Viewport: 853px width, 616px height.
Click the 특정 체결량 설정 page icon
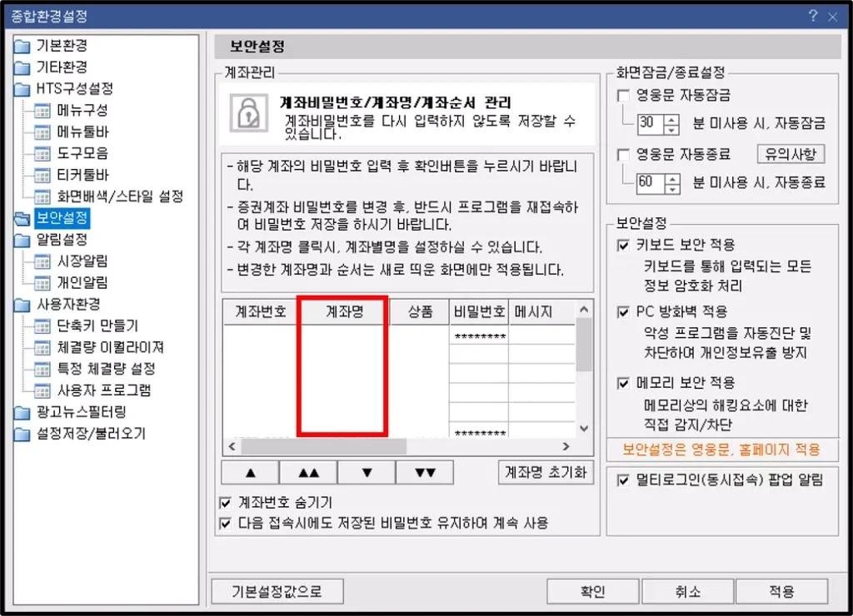[42, 369]
